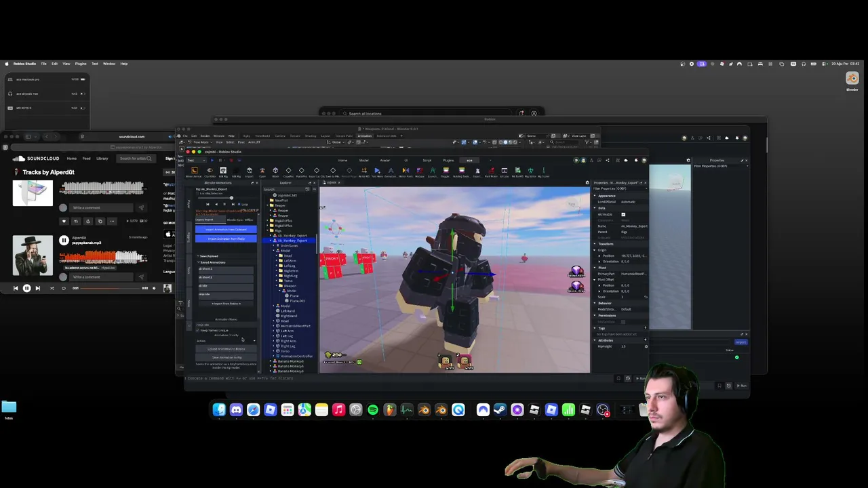Open the Music app from the Dock

pyautogui.click(x=338, y=409)
